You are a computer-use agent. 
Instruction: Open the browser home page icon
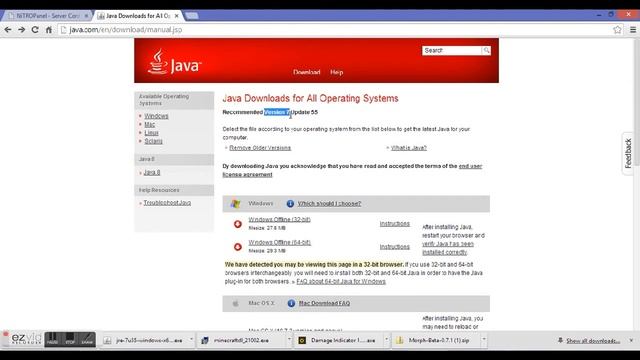(49, 30)
